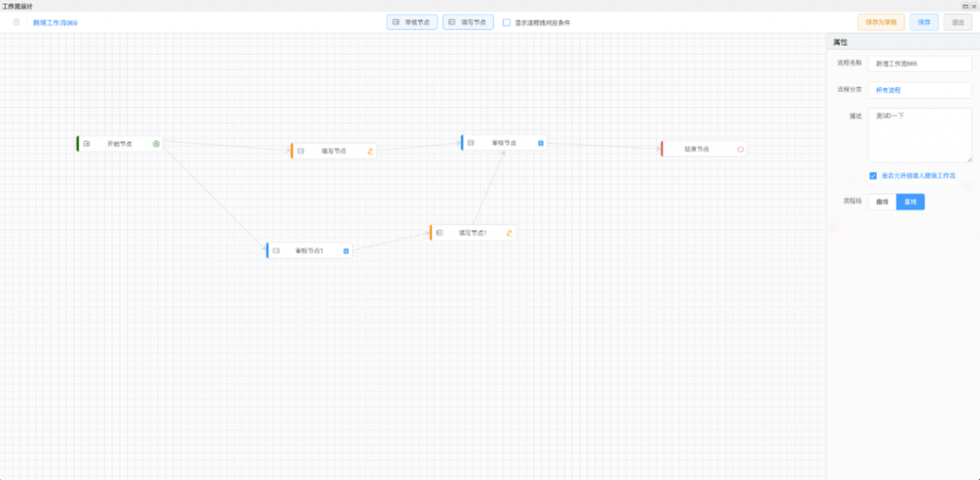The image size is (980, 480).
Task: Click the left-side icon of 填写节点1
Action: [440, 232]
